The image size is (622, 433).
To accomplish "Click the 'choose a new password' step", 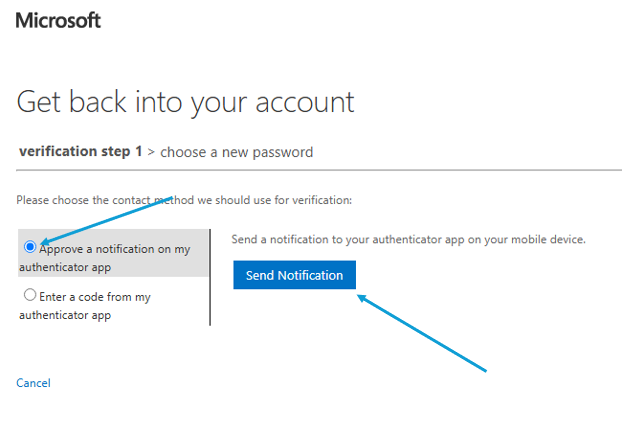I will click(x=236, y=152).
